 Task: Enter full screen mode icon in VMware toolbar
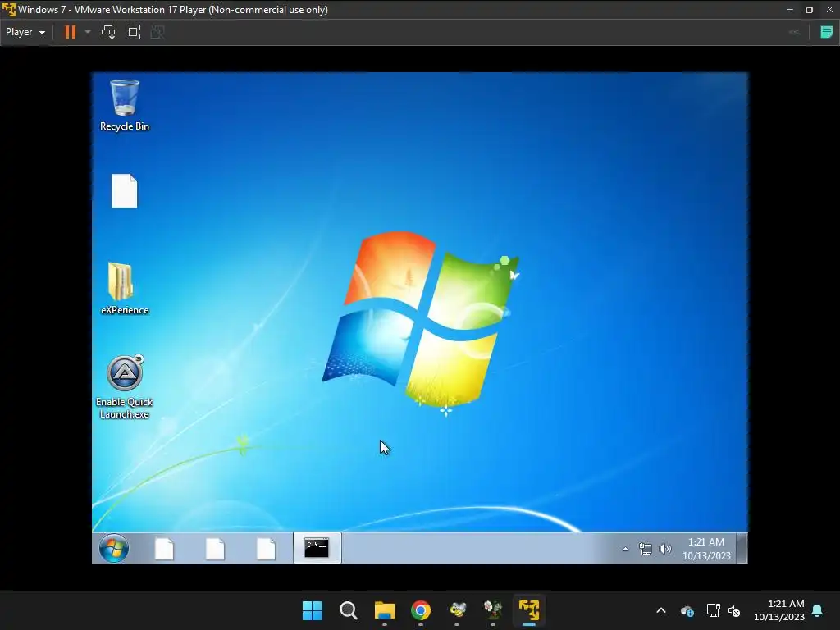pos(133,32)
